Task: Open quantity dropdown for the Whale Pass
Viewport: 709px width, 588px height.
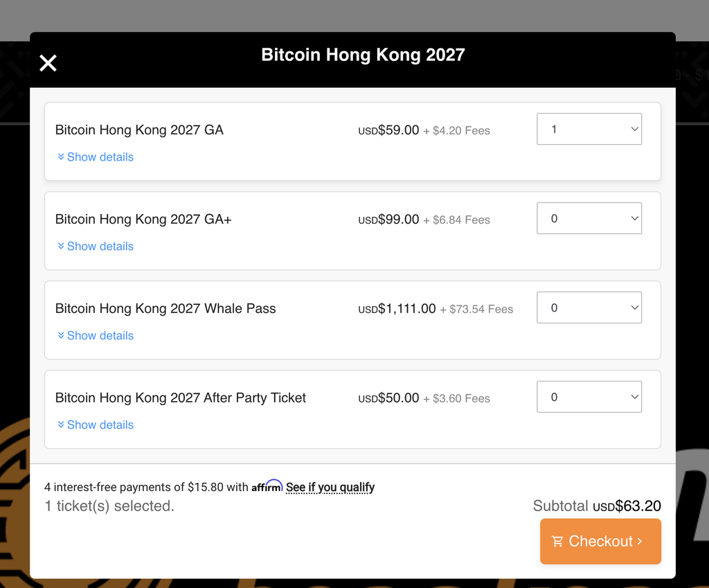Action: click(x=589, y=308)
